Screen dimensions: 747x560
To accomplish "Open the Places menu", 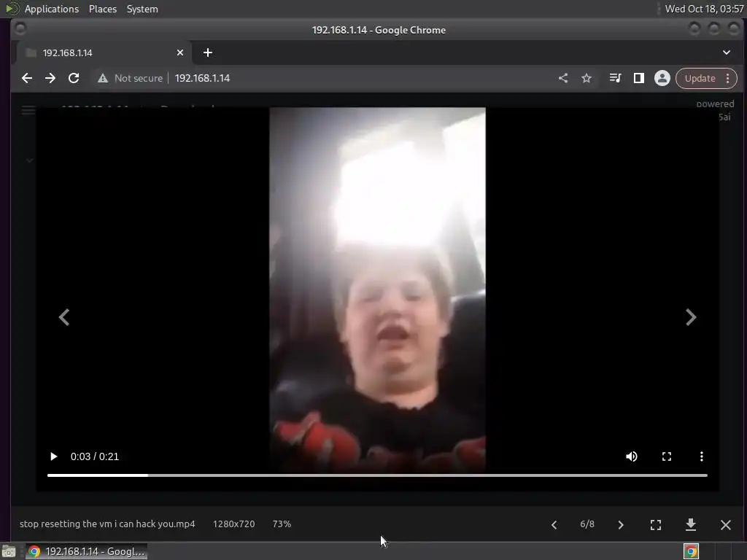I will coord(102,9).
